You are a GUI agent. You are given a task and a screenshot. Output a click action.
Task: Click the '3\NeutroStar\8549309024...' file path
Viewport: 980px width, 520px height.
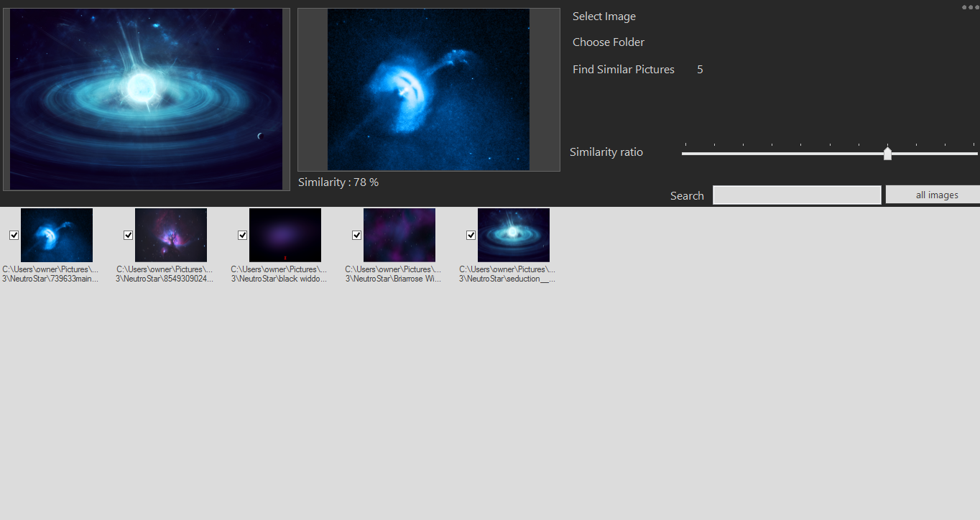(x=165, y=279)
